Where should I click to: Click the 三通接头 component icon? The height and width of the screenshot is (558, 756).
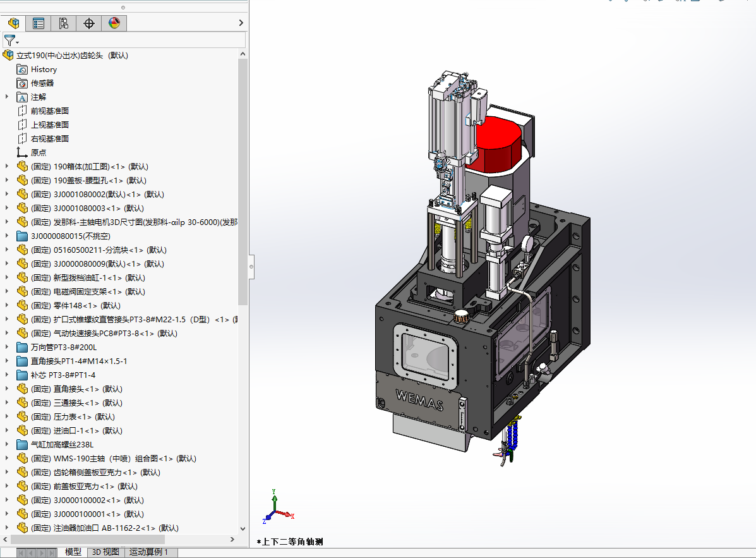(x=22, y=403)
